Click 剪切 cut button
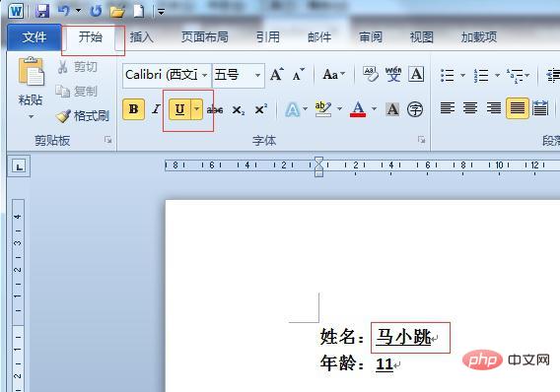This screenshot has width=560, height=392. point(78,67)
